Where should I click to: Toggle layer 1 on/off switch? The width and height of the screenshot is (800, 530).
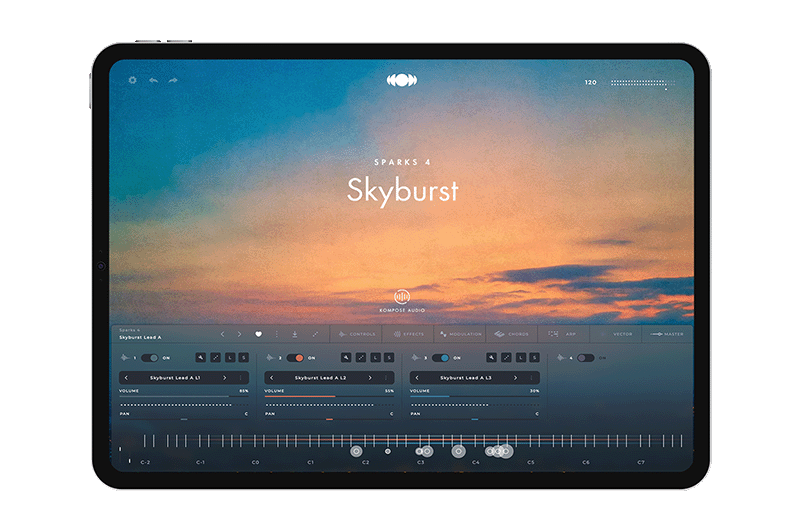coord(150,358)
